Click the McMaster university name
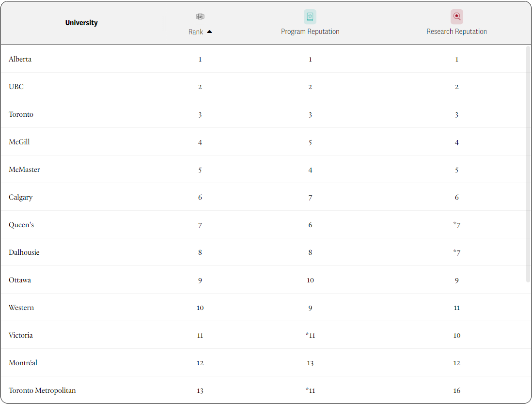 pos(24,170)
